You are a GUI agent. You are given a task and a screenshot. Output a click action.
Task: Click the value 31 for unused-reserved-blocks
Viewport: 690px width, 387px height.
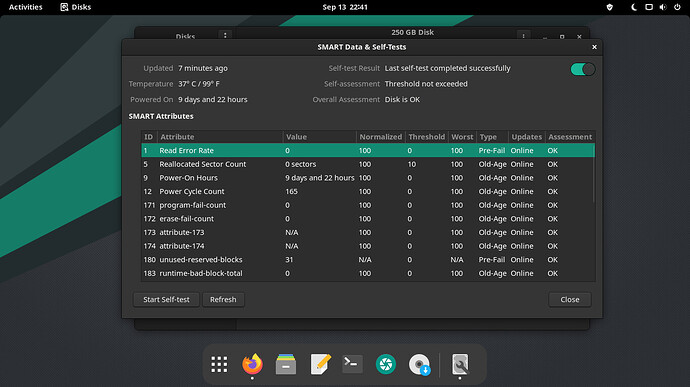point(289,260)
